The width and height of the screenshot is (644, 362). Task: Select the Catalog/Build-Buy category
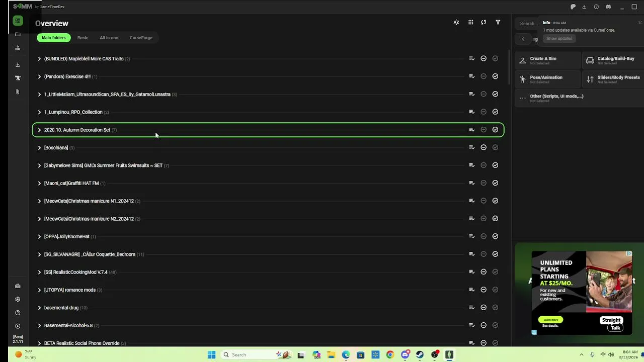click(613, 60)
